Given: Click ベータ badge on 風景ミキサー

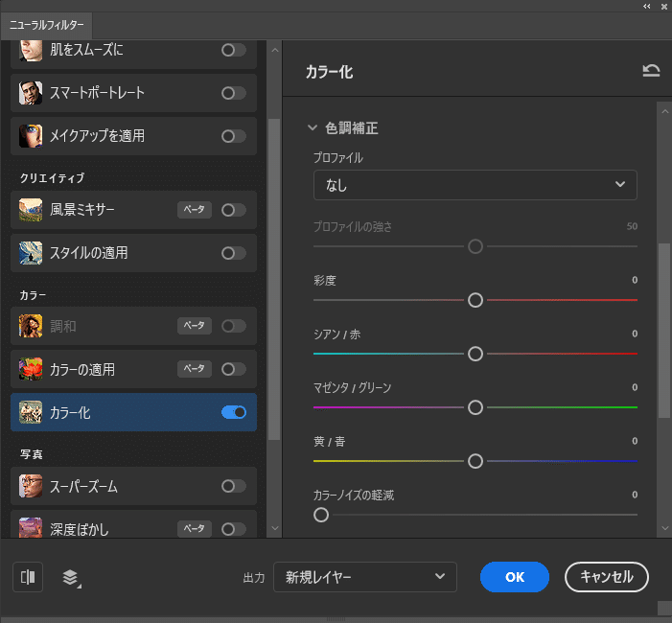Looking at the screenshot, I should (195, 210).
